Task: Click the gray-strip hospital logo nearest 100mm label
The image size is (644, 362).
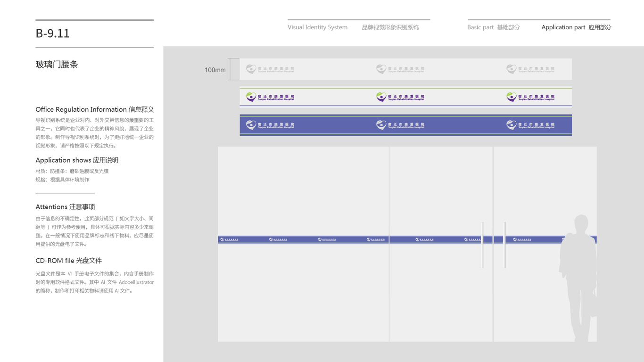Action: [x=270, y=69]
